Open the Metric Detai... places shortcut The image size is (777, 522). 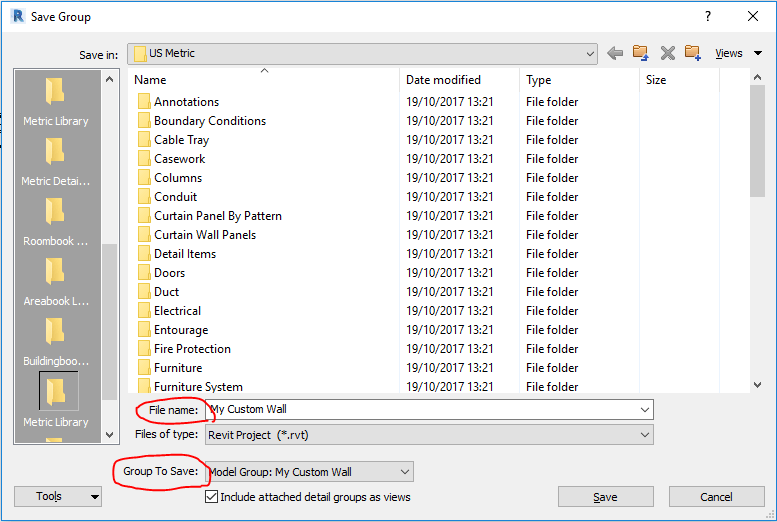coord(56,161)
